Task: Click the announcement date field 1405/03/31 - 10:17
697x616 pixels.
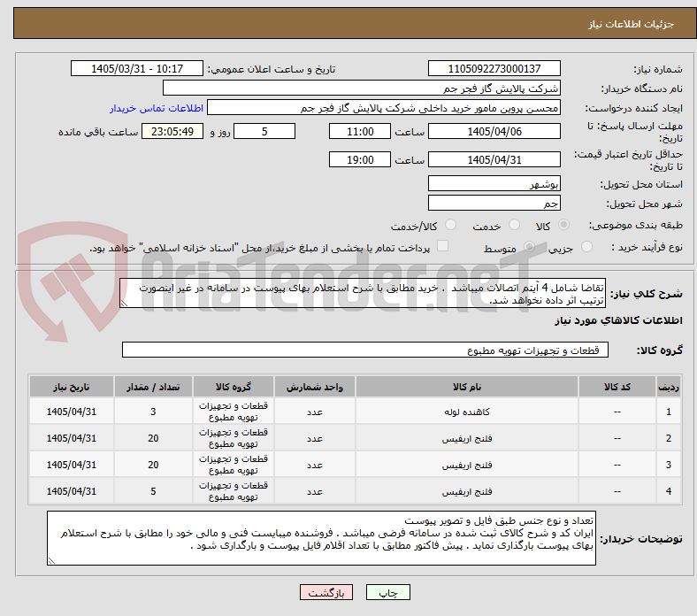Action: coord(137,68)
